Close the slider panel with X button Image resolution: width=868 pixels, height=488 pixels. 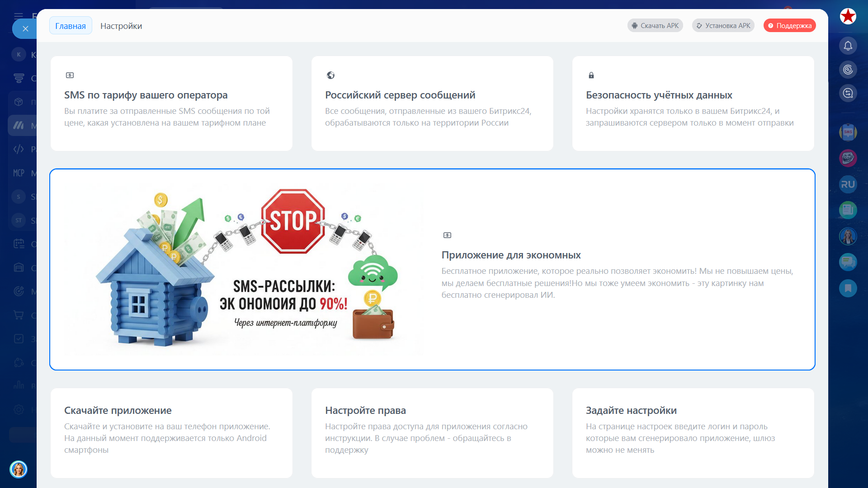25,29
